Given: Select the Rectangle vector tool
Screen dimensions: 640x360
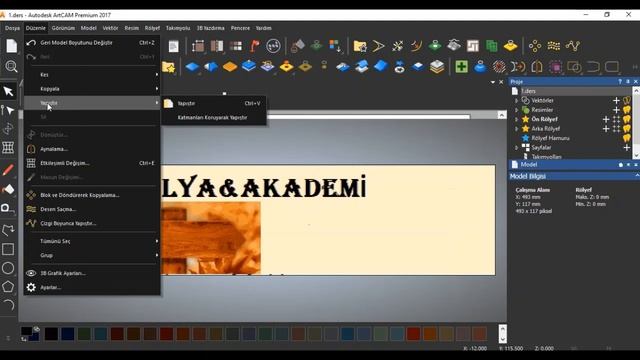Looking at the screenshot, I should [x=8, y=249].
